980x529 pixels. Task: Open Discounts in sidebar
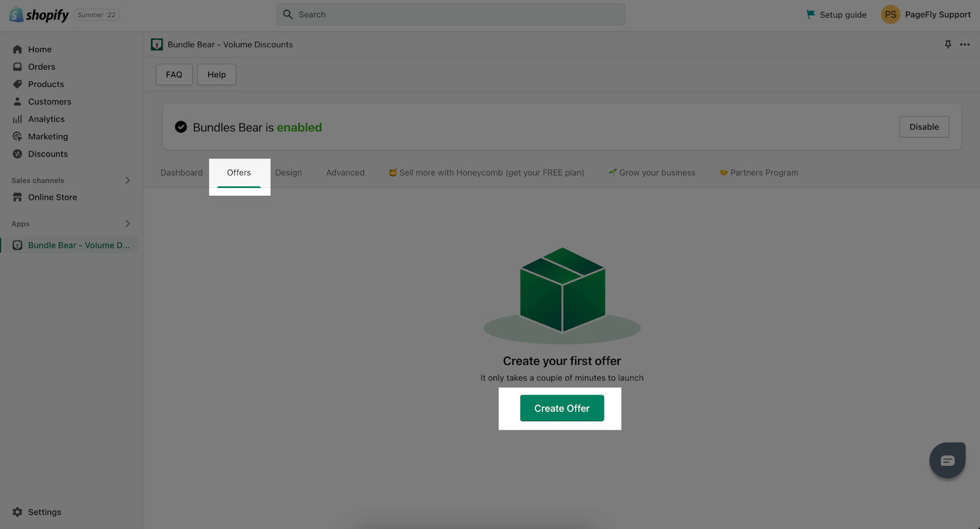point(48,154)
